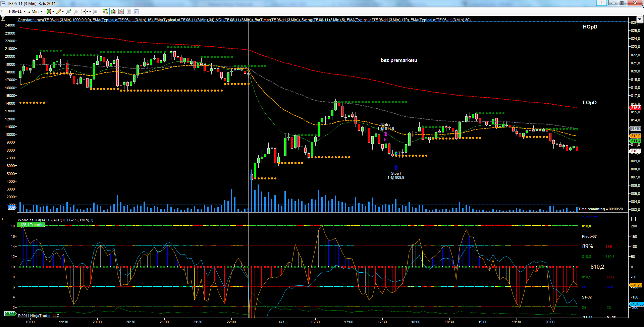The height and width of the screenshot is (327, 644).
Task: Click the S1-82 readout
Action: coord(587,297)
